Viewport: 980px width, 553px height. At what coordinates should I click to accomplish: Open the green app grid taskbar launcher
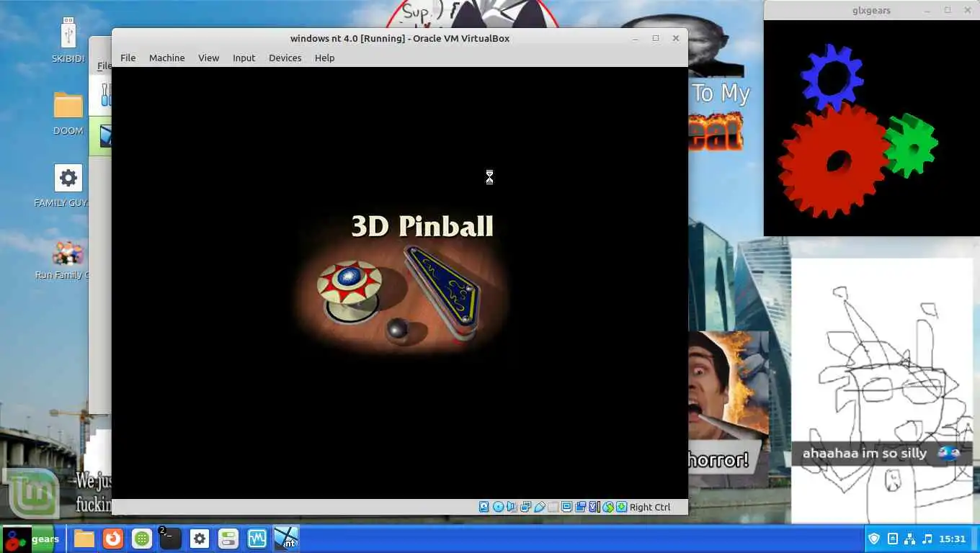pos(142,539)
